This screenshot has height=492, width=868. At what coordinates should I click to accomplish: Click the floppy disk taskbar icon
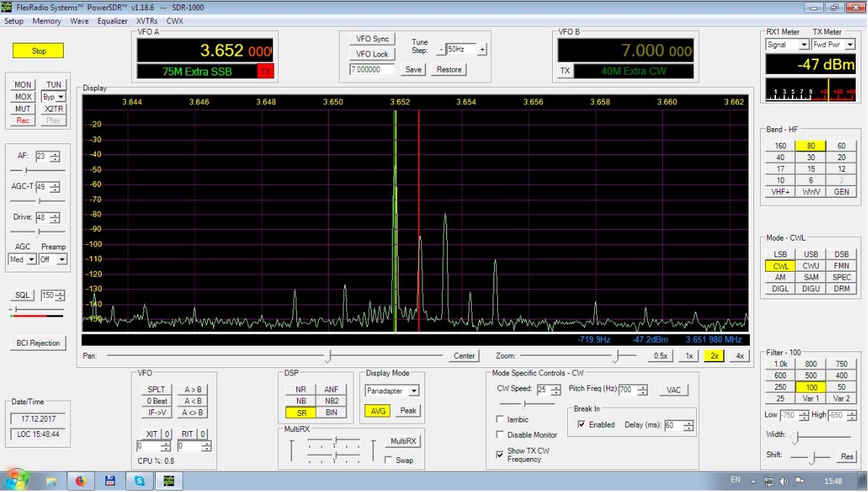110,481
